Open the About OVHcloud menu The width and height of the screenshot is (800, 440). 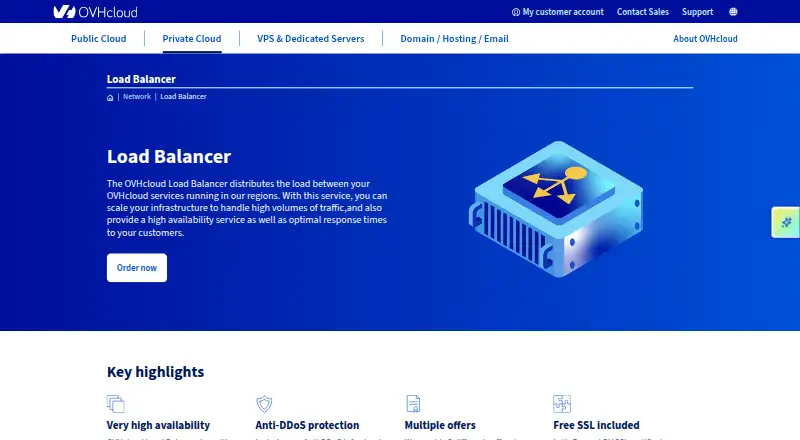(705, 39)
